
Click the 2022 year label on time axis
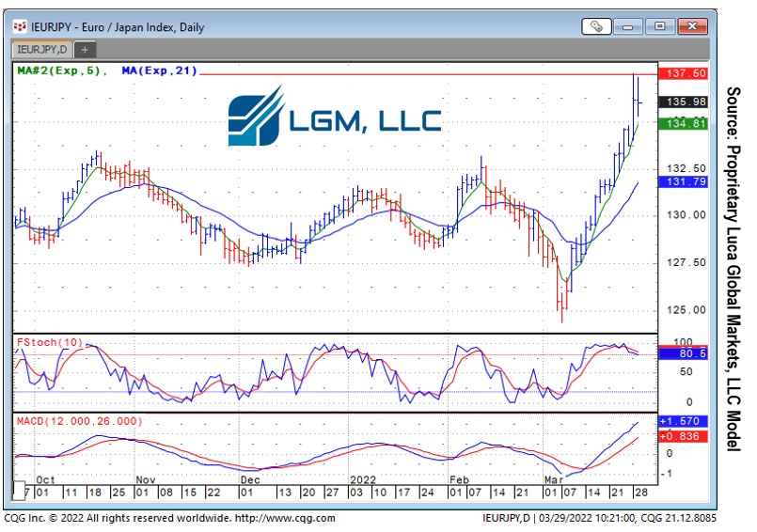[x=363, y=480]
